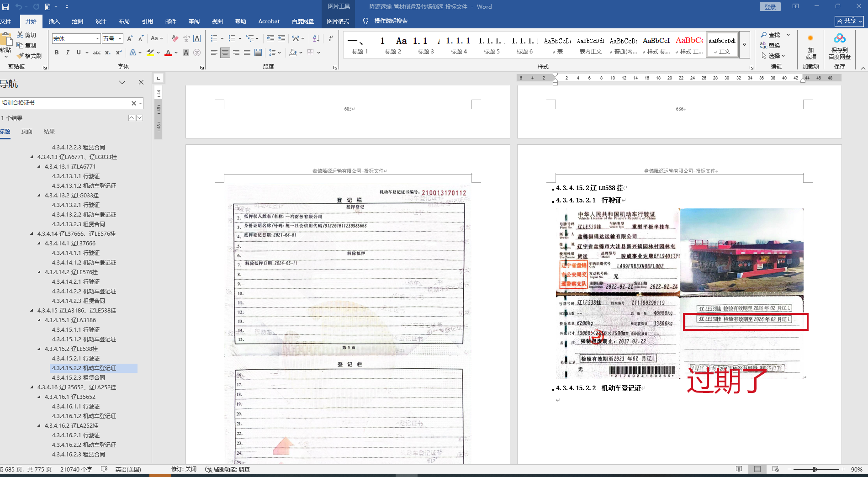Toggle italic formatting
868x477 pixels.
(68, 53)
